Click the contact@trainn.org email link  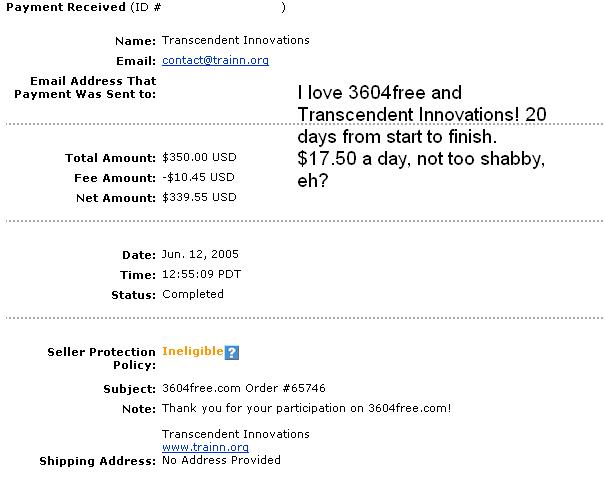click(x=215, y=60)
